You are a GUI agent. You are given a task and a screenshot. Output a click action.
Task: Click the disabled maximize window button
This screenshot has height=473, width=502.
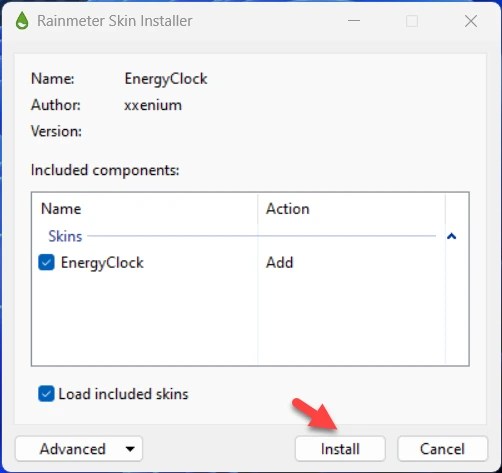pyautogui.click(x=412, y=21)
